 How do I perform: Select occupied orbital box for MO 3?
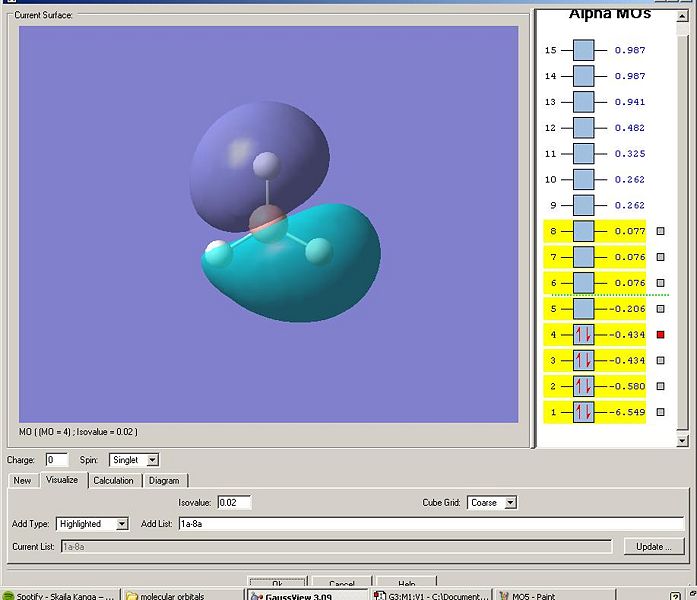(x=583, y=360)
